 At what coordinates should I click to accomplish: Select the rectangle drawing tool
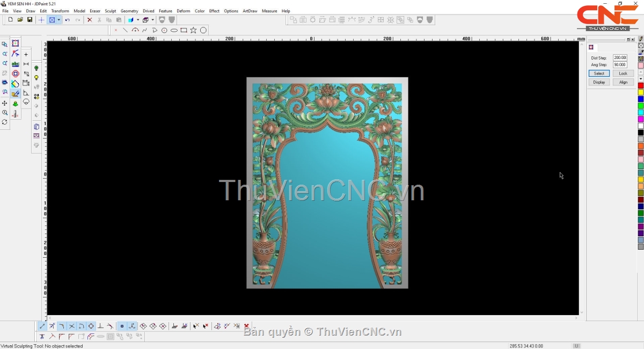[x=184, y=31]
